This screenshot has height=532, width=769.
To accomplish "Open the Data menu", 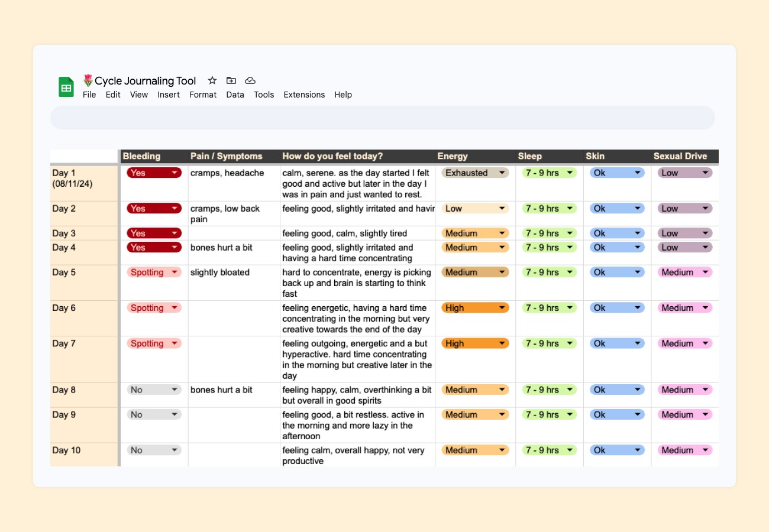I will (235, 95).
